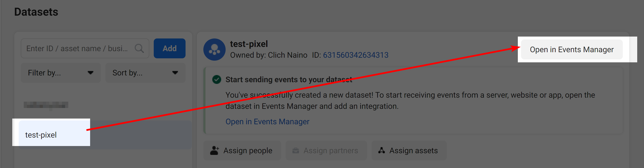Click the Assign partners button
Viewport: 644px width, 168px height.
point(326,150)
